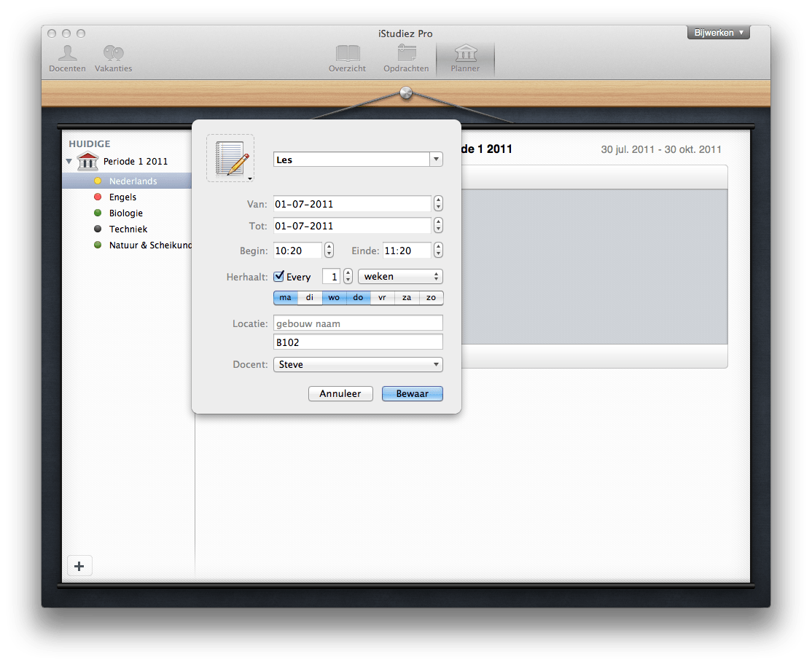The image size is (812, 665).
Task: Open the Docent Steve dropdown
Action: (358, 364)
